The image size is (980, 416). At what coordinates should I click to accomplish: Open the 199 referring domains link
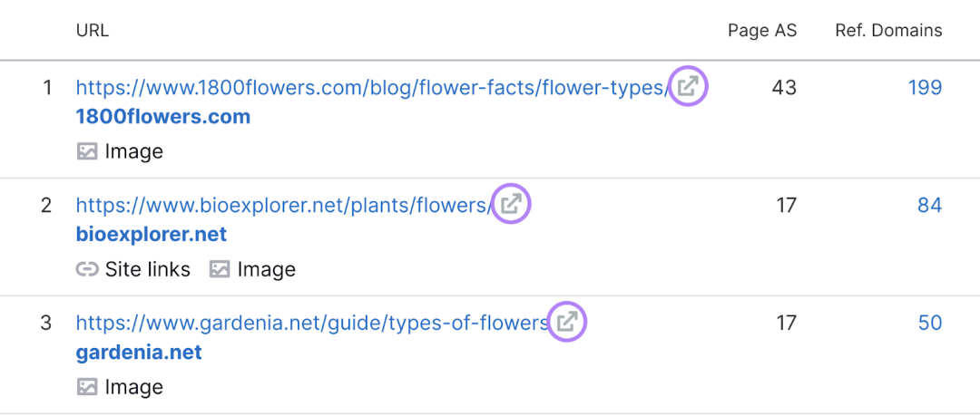pyautogui.click(x=925, y=87)
